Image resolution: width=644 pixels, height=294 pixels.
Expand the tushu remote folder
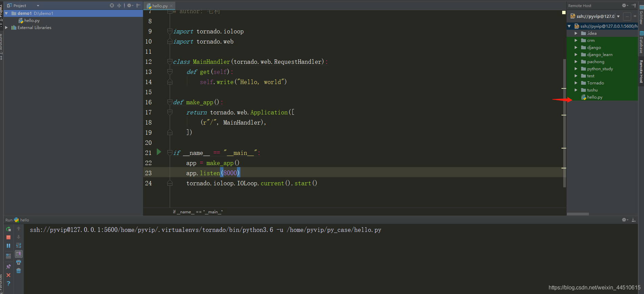pyautogui.click(x=576, y=90)
